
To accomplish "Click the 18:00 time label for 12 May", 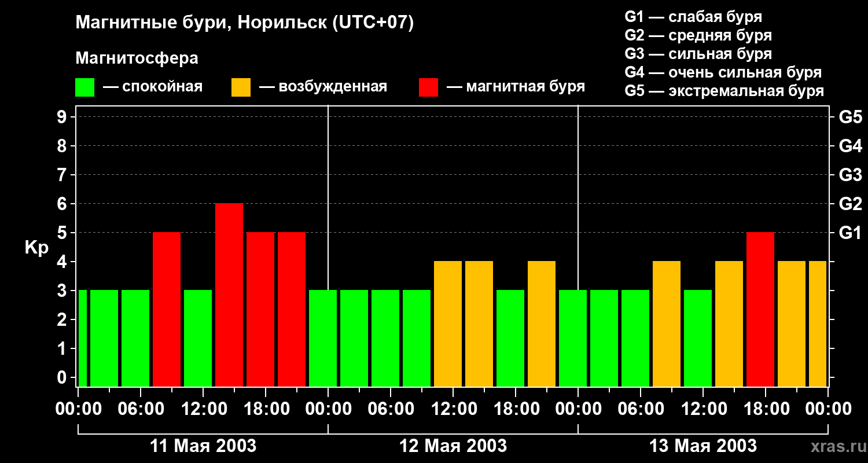I will pos(516,409).
